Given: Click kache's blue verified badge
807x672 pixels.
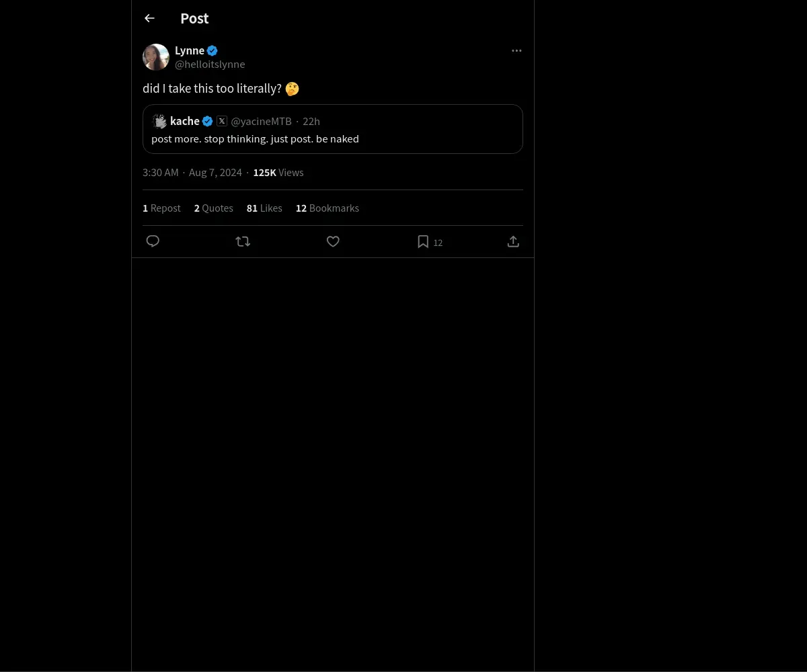Looking at the screenshot, I should point(207,121).
